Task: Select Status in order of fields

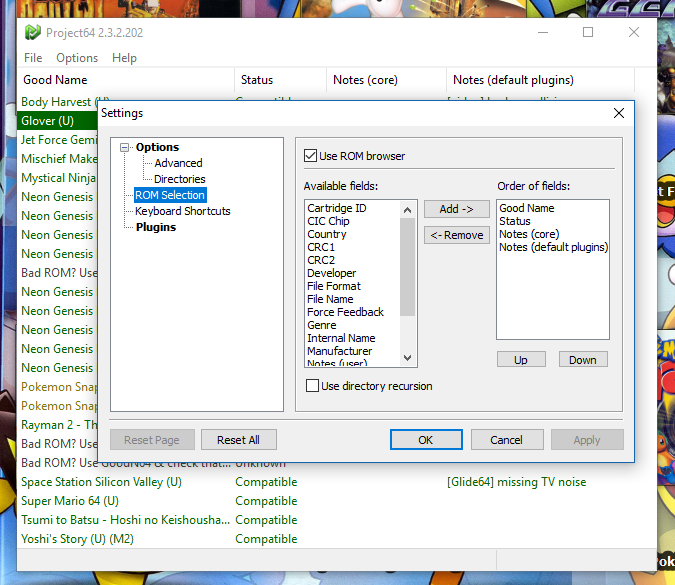Action: [515, 221]
